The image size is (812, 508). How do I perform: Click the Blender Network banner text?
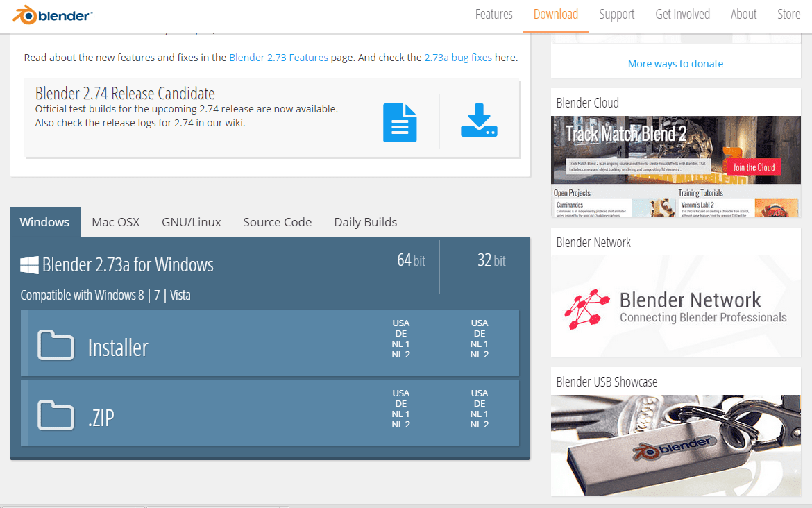coord(703,307)
